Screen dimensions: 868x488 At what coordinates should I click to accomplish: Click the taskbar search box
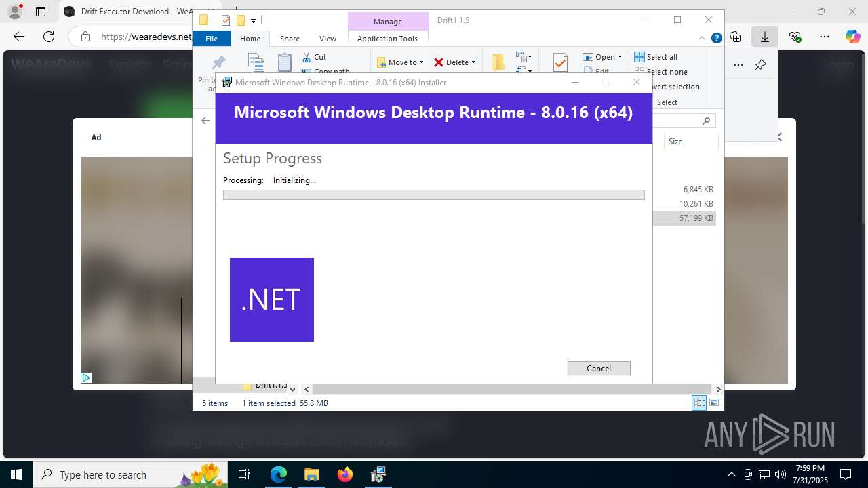pyautogui.click(x=129, y=474)
